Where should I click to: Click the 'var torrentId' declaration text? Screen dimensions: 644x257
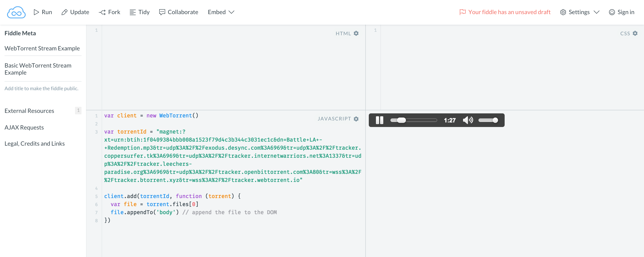125,132
